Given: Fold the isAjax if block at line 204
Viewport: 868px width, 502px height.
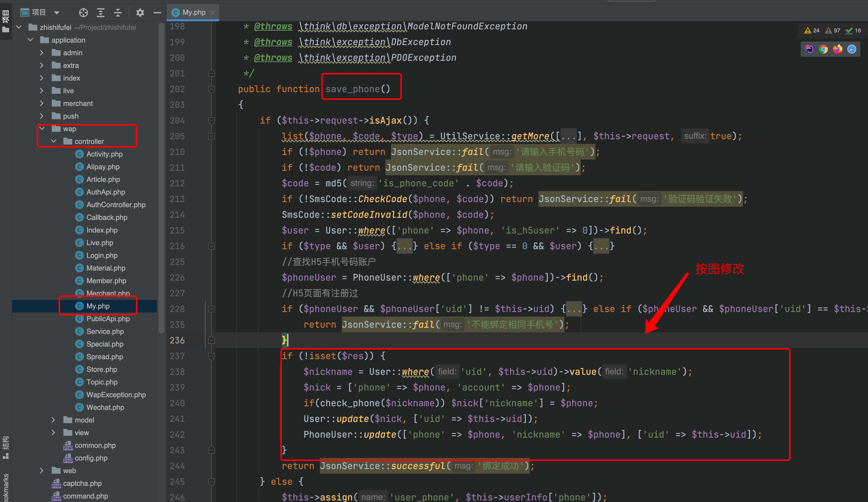Looking at the screenshot, I should pos(212,121).
